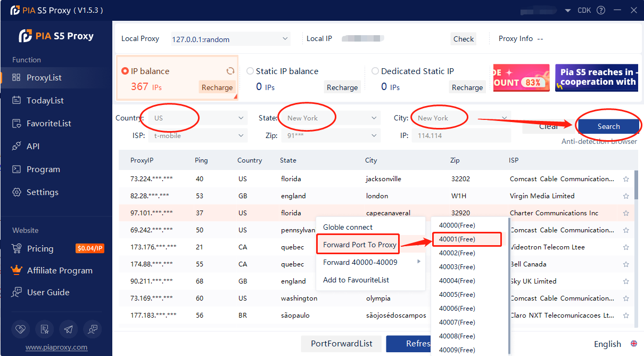
Task: Favorite the 73.224 jacksonville proxy star
Action: coord(626,179)
